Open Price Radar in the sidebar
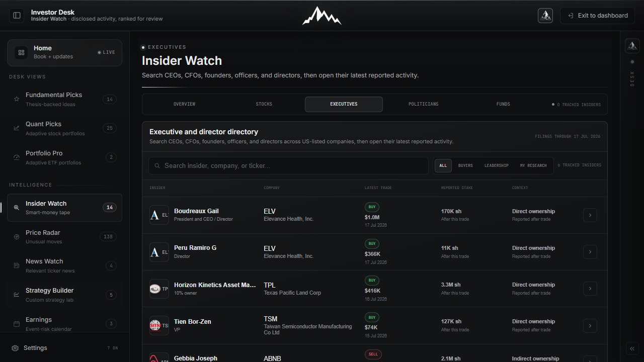 (x=64, y=237)
